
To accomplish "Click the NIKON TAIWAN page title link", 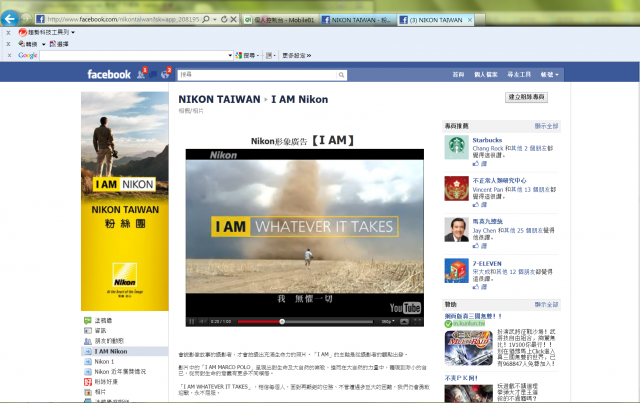I will (x=219, y=99).
